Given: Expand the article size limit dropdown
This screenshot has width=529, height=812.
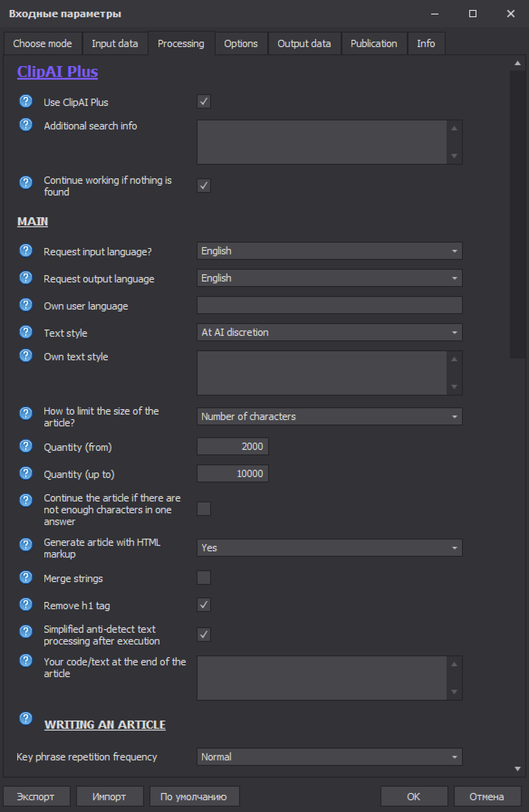Looking at the screenshot, I should (x=330, y=416).
